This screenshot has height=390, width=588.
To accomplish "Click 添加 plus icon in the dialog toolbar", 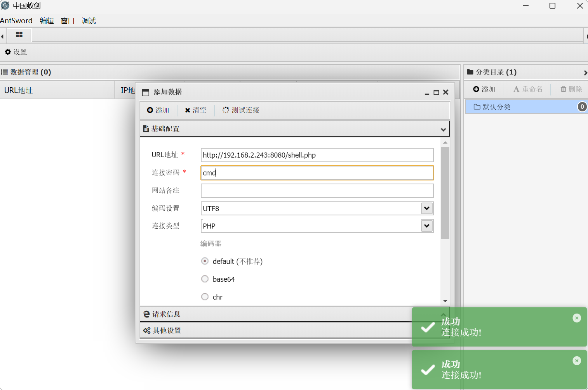I will (158, 110).
